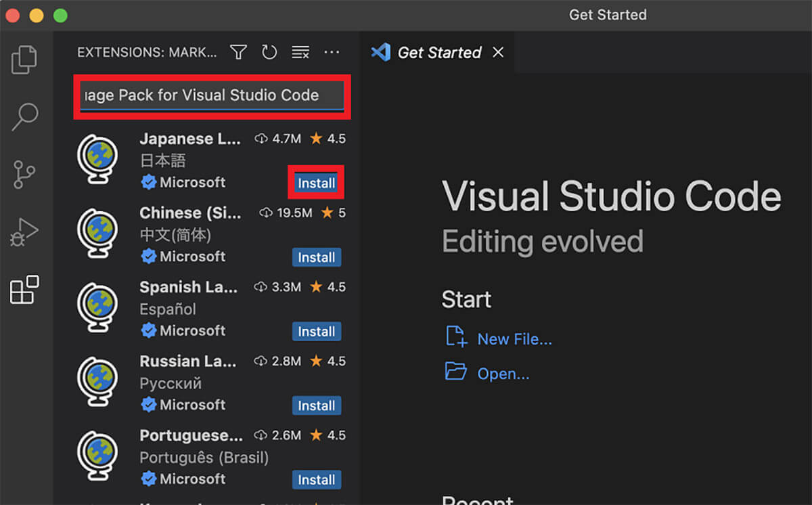Click Microsoft publisher under Spanish pack
The width and height of the screenshot is (812, 505).
tap(192, 331)
